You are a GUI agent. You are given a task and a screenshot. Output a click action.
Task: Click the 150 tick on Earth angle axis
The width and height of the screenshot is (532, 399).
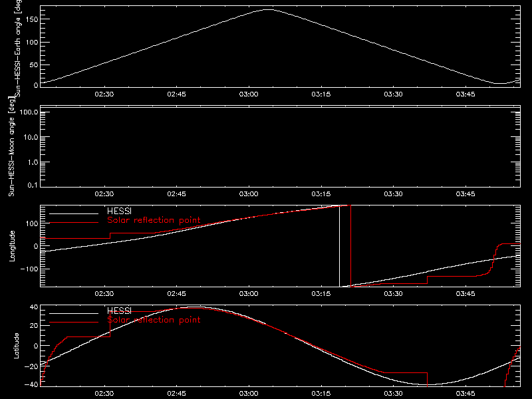pyautogui.click(x=31, y=19)
